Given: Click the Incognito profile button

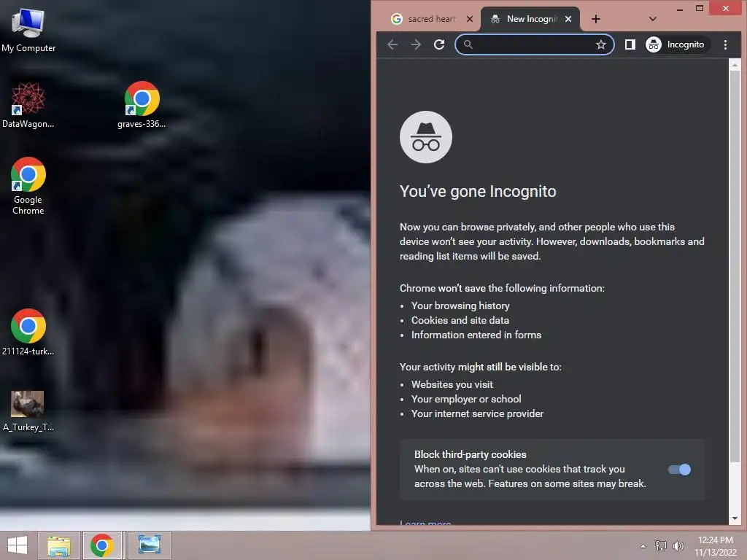Looking at the screenshot, I should [676, 44].
